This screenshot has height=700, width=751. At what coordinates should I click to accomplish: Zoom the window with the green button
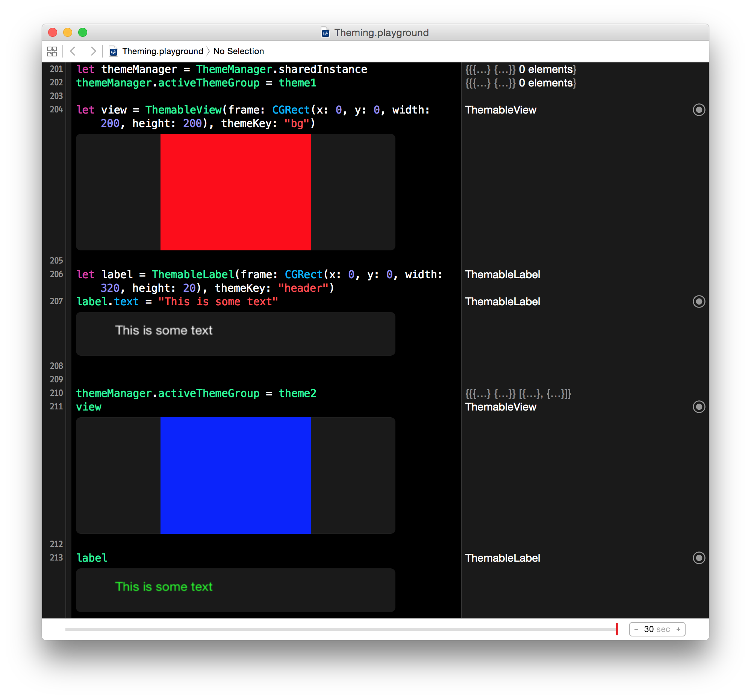83,32
